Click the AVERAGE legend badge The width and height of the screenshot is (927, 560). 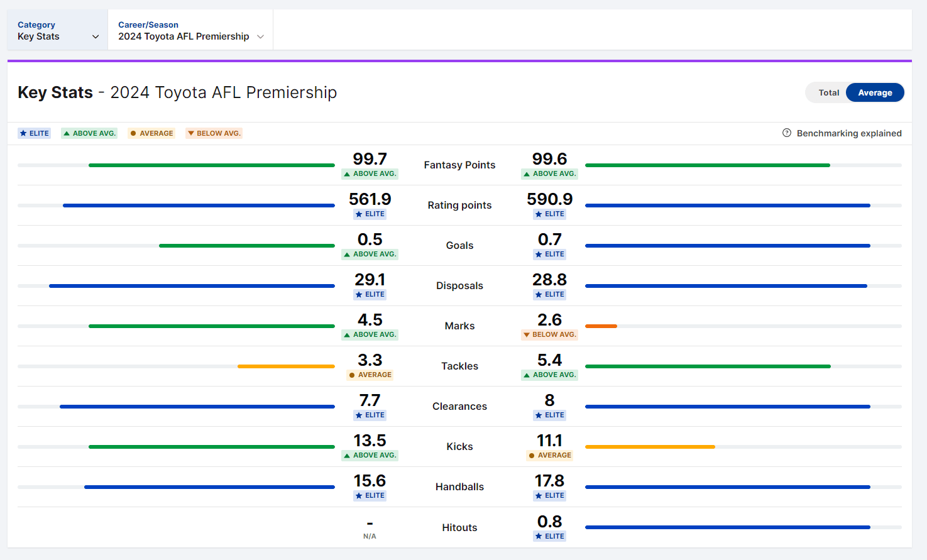(151, 133)
